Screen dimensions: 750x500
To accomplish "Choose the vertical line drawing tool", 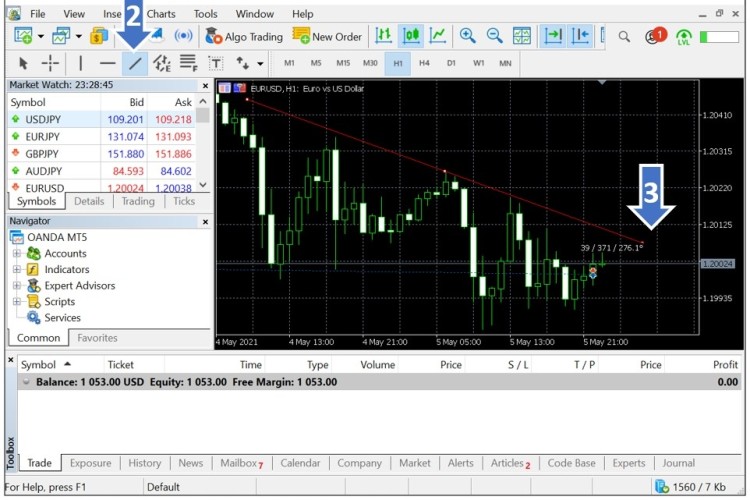I will [x=80, y=63].
